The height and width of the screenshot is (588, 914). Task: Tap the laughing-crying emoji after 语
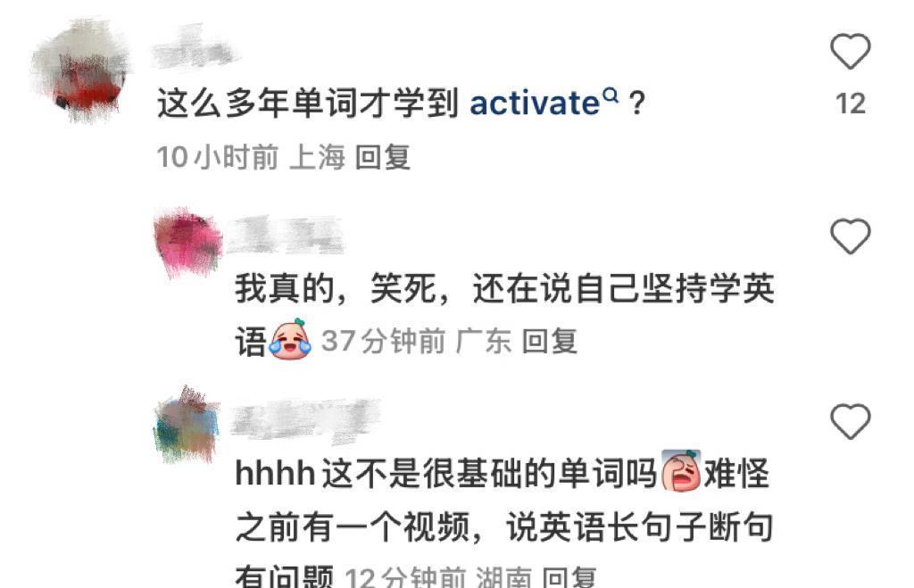pos(290,339)
